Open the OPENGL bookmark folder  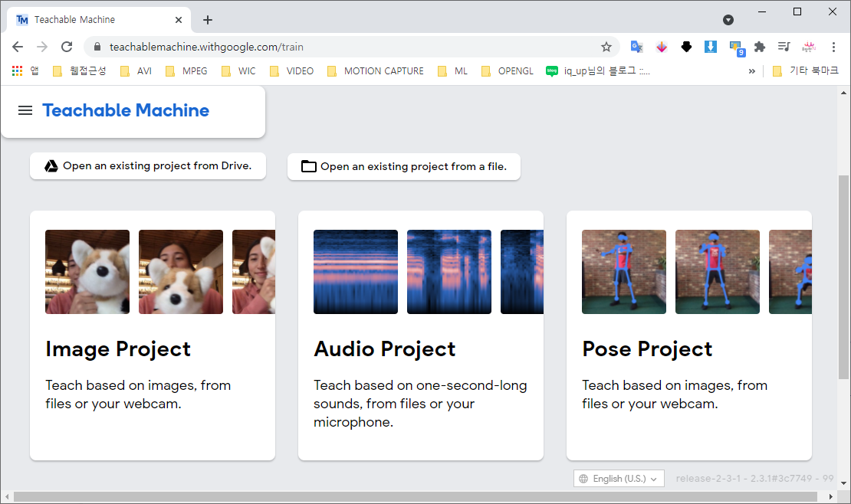(508, 71)
